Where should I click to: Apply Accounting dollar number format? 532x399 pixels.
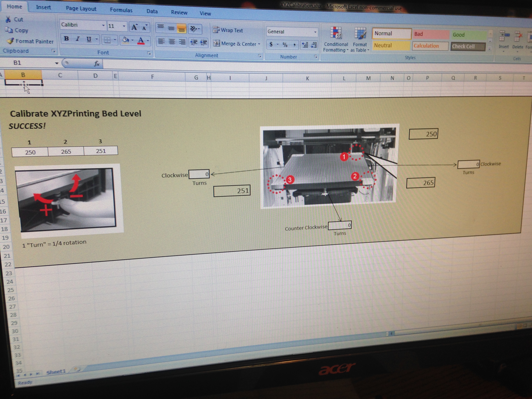coord(271,44)
